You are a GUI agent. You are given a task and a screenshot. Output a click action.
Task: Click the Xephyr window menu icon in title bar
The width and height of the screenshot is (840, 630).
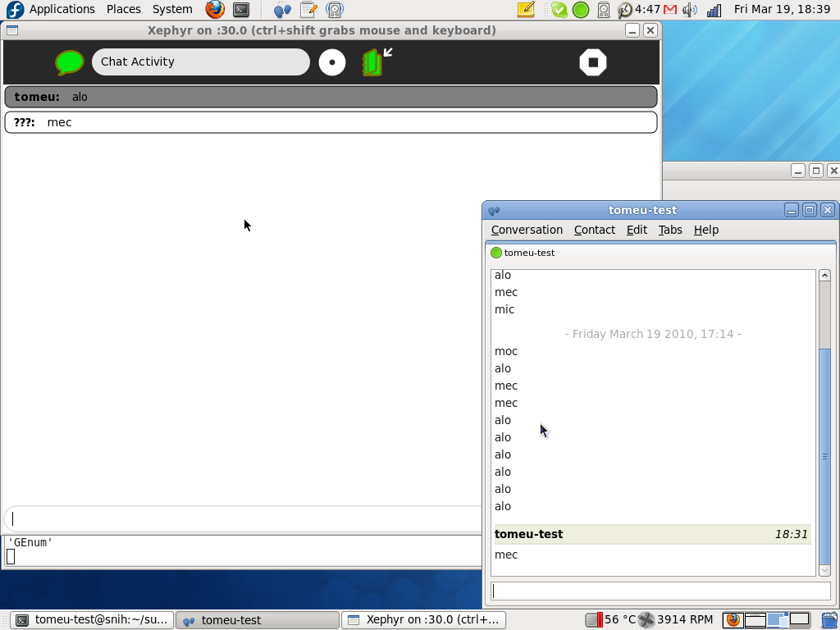(x=12, y=30)
